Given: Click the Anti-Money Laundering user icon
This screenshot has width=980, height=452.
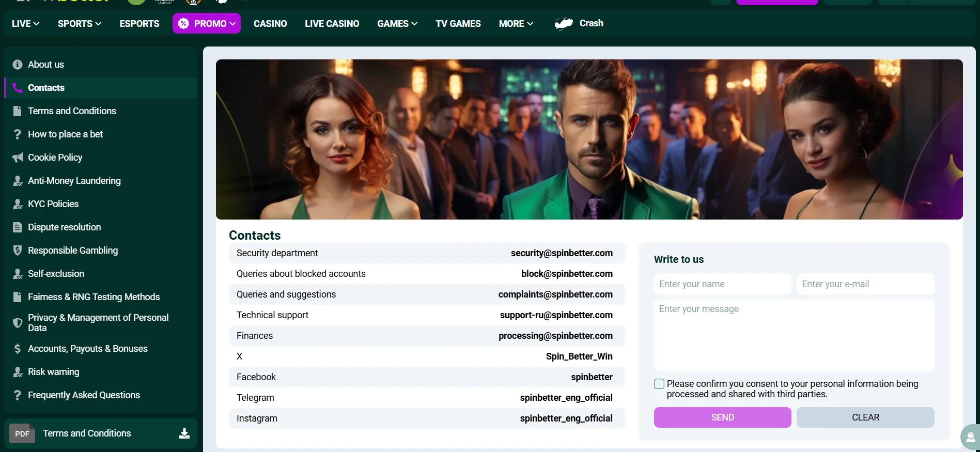Looking at the screenshot, I should (x=18, y=181).
